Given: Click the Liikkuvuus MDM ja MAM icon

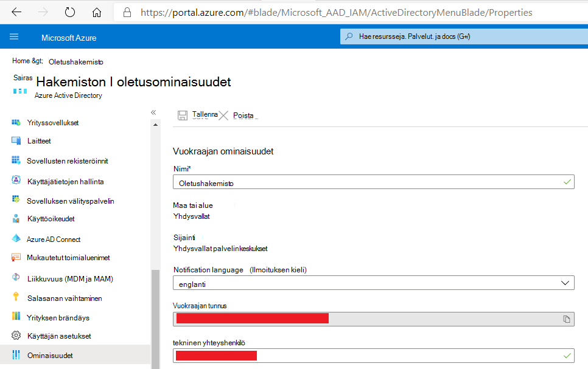Looking at the screenshot, I should coord(16,277).
